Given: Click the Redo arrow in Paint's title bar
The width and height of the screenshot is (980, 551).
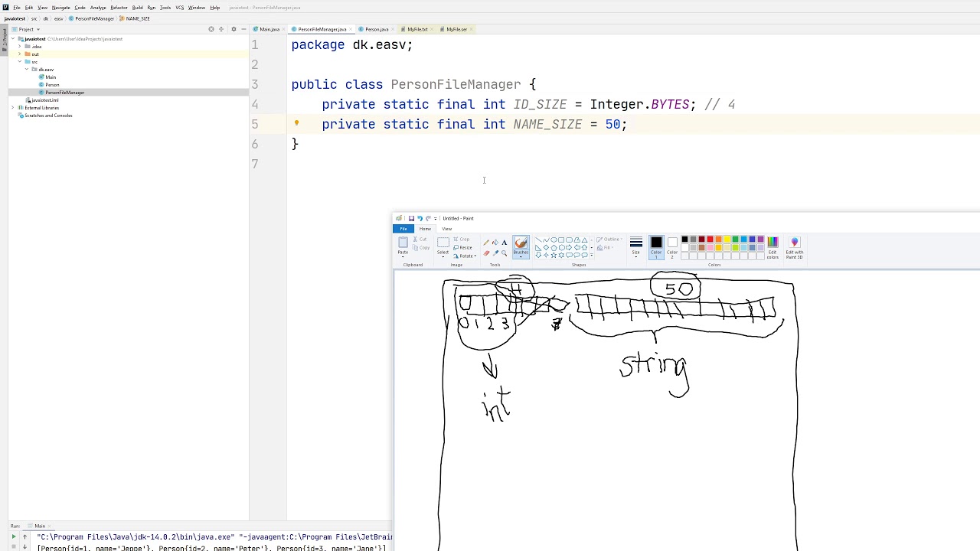Looking at the screenshot, I should click(x=428, y=218).
